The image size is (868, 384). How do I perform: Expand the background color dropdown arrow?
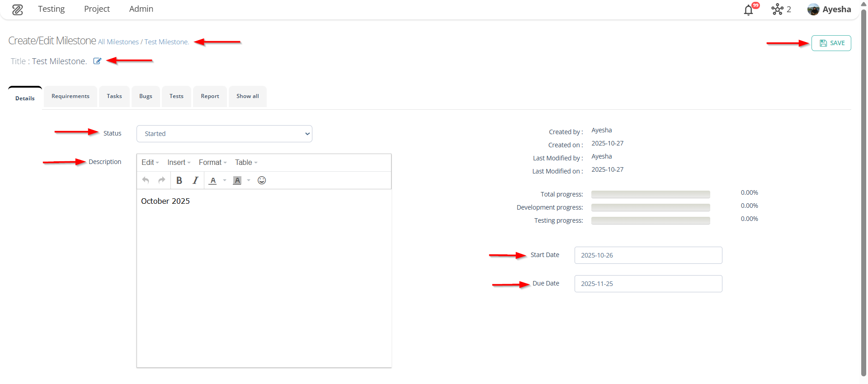click(249, 180)
